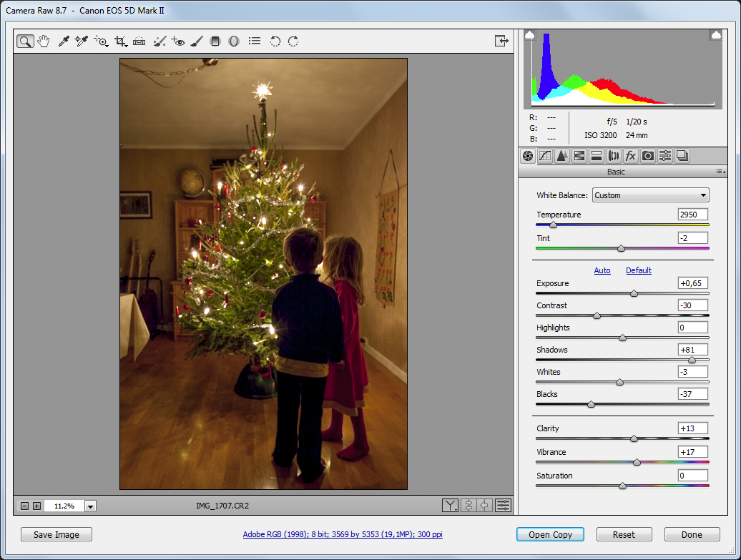Image resolution: width=741 pixels, height=560 pixels.
Task: Switch to the Lens Corrections tab
Action: (x=614, y=156)
